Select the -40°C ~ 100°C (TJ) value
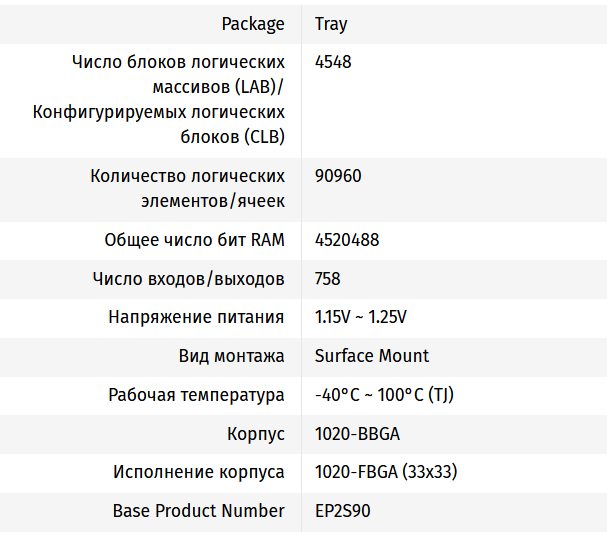Image resolution: width=607 pixels, height=534 pixels. click(x=383, y=395)
